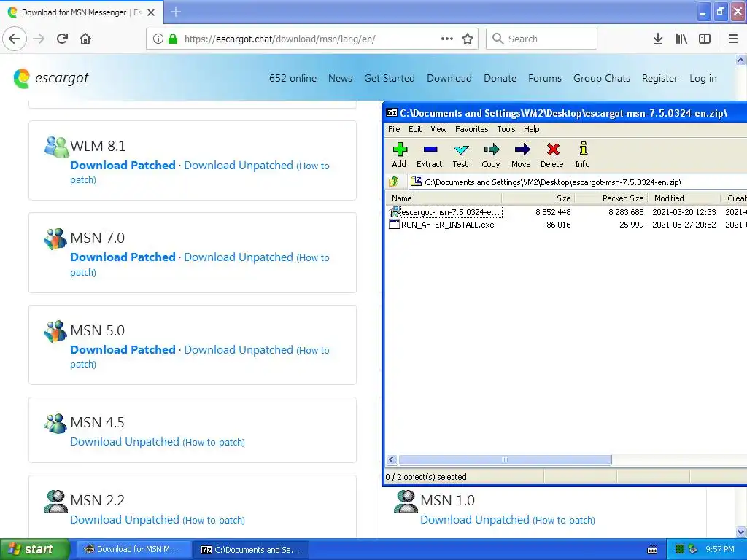Image resolution: width=747 pixels, height=560 pixels.
Task: Open the Firefox library icon
Action: [681, 39]
